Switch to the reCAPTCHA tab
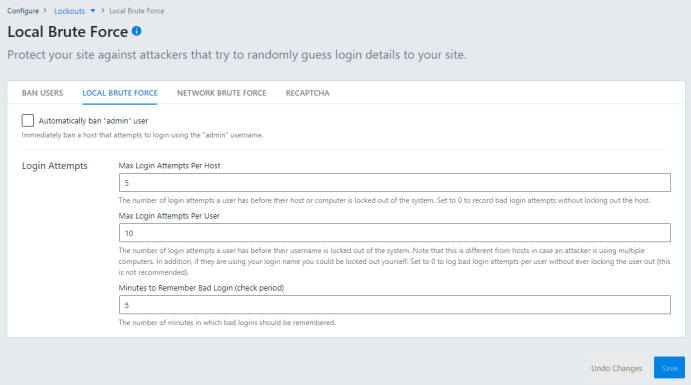Image resolution: width=691 pixels, height=385 pixels. (x=308, y=93)
